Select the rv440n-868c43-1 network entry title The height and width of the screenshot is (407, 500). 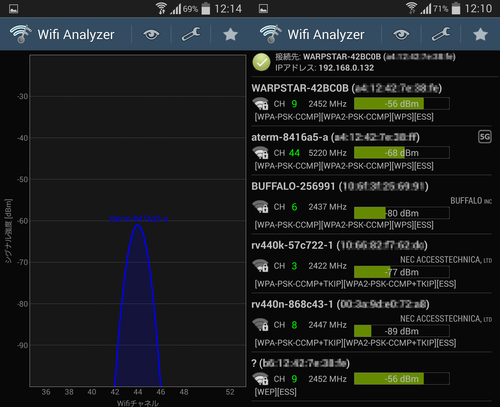point(340,304)
